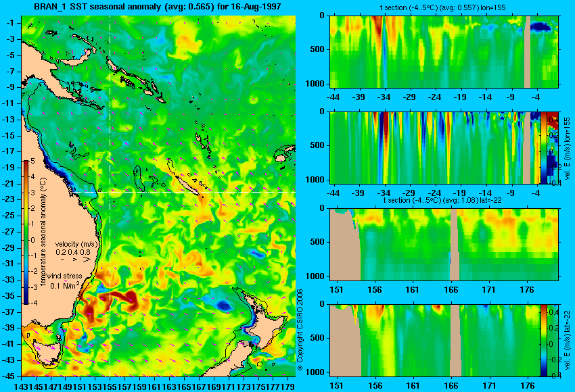Click the '0.1 N/m²' wind stress value
The image size is (575, 392).
(65, 285)
